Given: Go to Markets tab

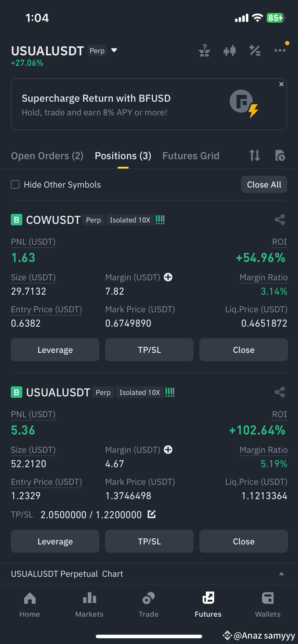Looking at the screenshot, I should point(89,605).
